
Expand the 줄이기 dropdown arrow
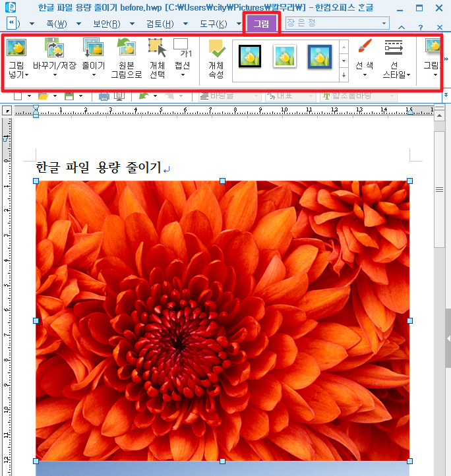(x=94, y=74)
